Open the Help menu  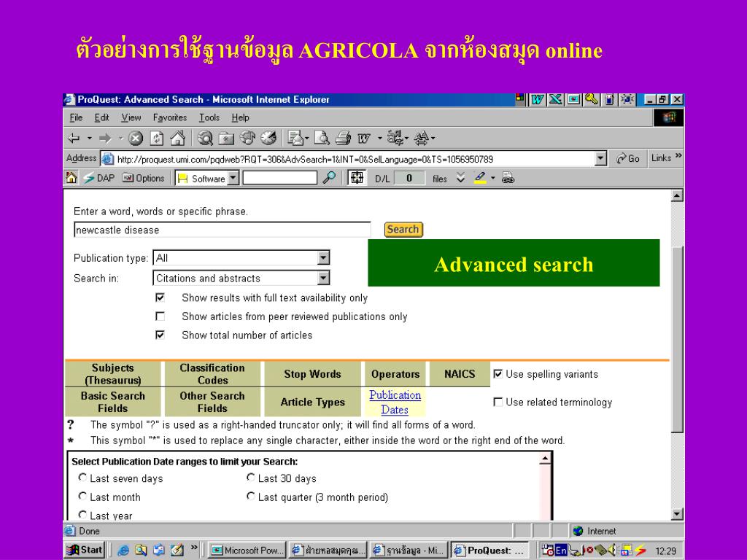click(x=240, y=117)
